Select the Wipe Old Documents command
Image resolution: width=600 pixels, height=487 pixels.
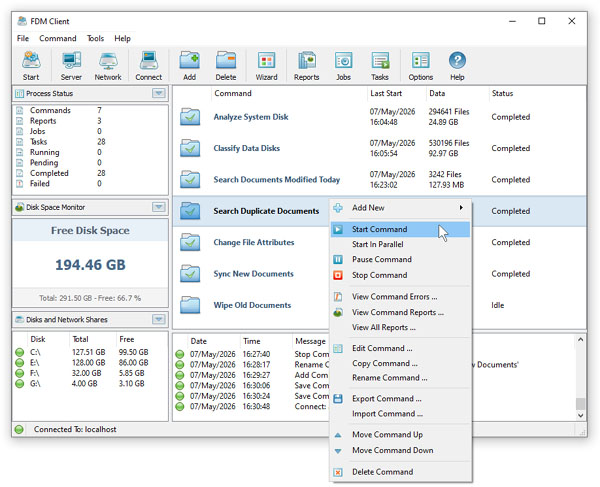click(252, 305)
